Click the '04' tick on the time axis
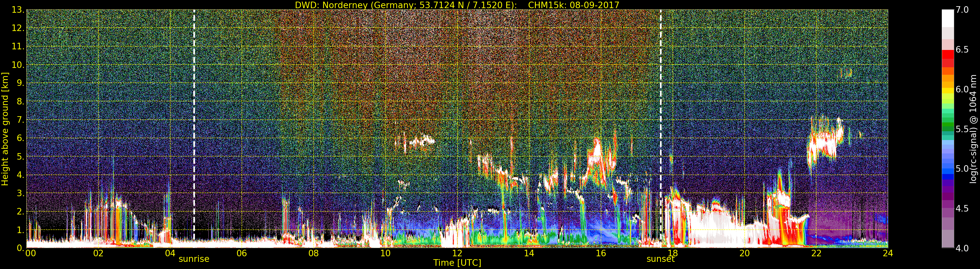The height and width of the screenshot is (269, 980). 170,253
